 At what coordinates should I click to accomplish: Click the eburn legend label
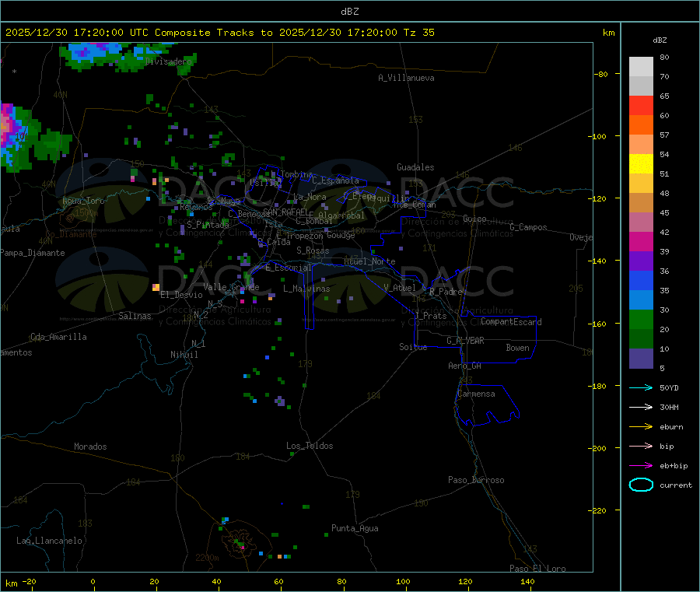[x=671, y=427]
